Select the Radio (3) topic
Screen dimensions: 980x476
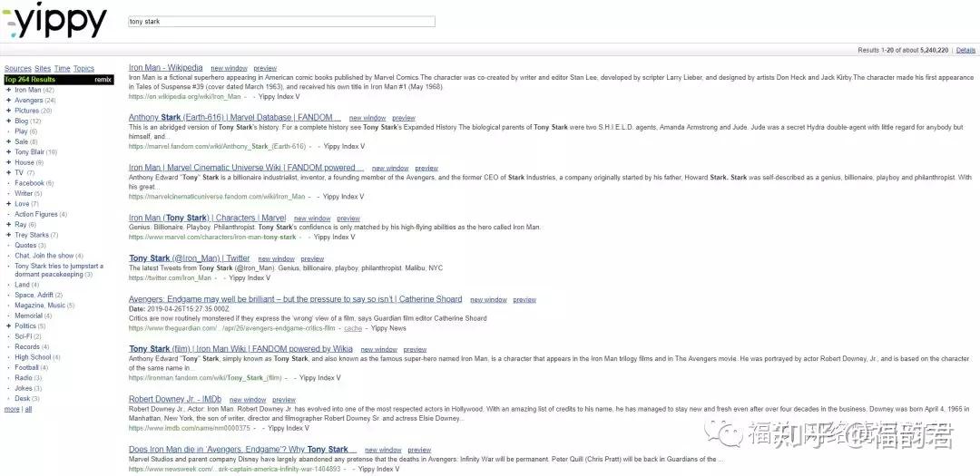click(x=28, y=378)
